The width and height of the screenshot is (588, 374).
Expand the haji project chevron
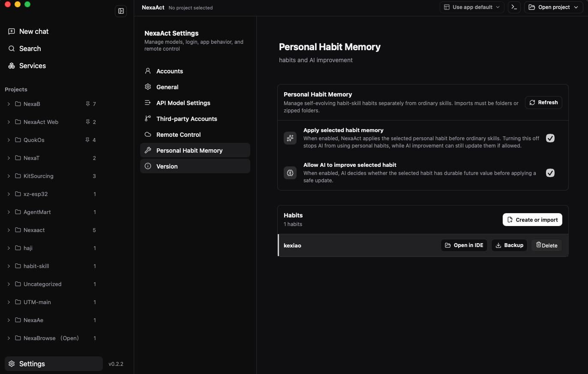[9, 248]
